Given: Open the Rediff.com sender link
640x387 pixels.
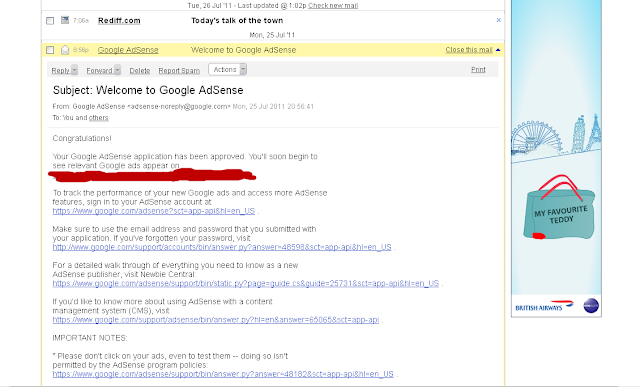Looking at the screenshot, I should pos(119,20).
